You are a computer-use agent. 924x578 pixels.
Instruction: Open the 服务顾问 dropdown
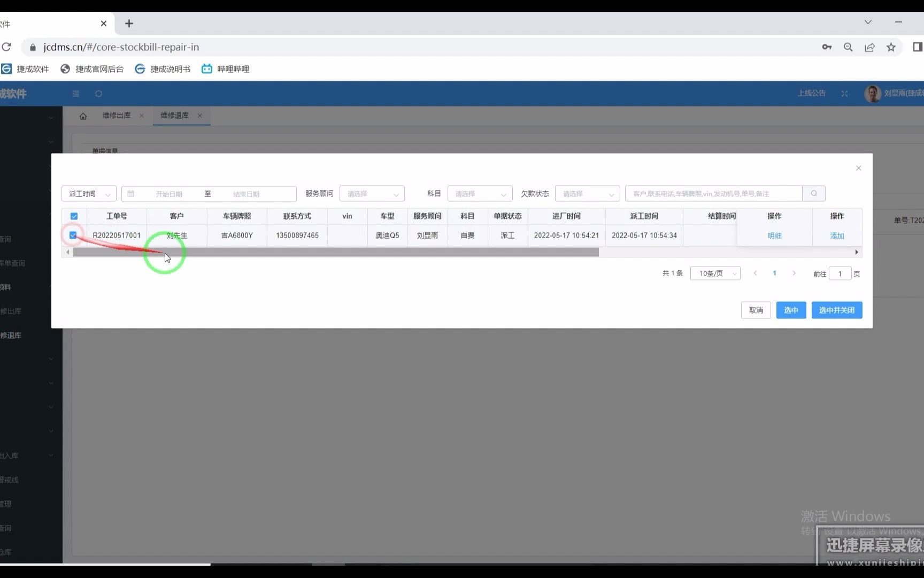click(372, 194)
